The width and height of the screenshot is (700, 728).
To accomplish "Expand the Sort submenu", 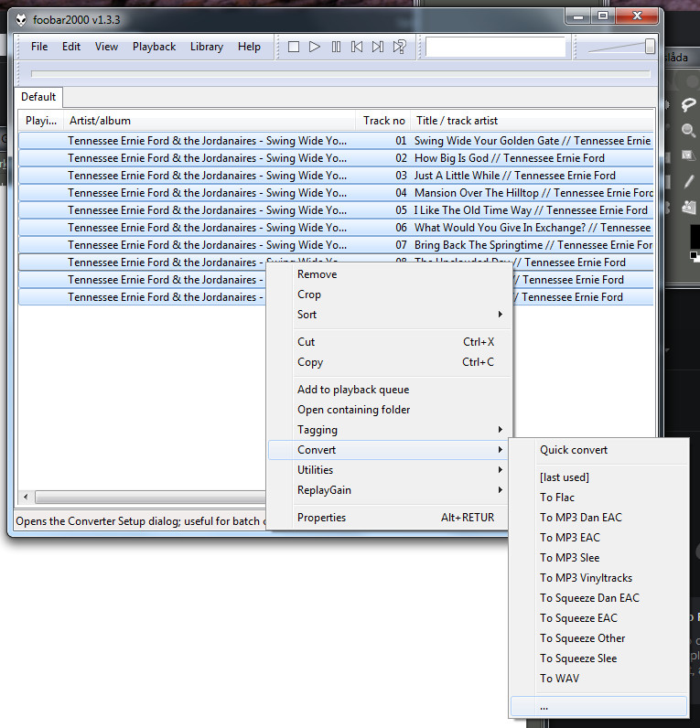I will pyautogui.click(x=390, y=315).
